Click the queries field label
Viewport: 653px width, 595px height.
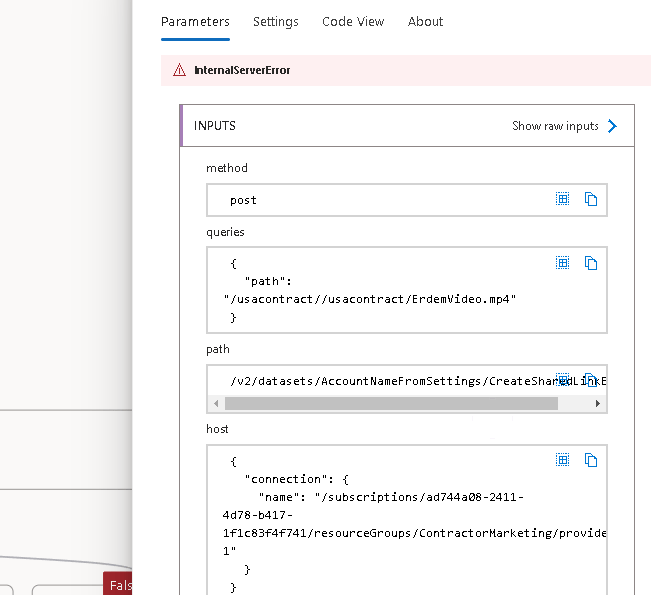click(225, 232)
